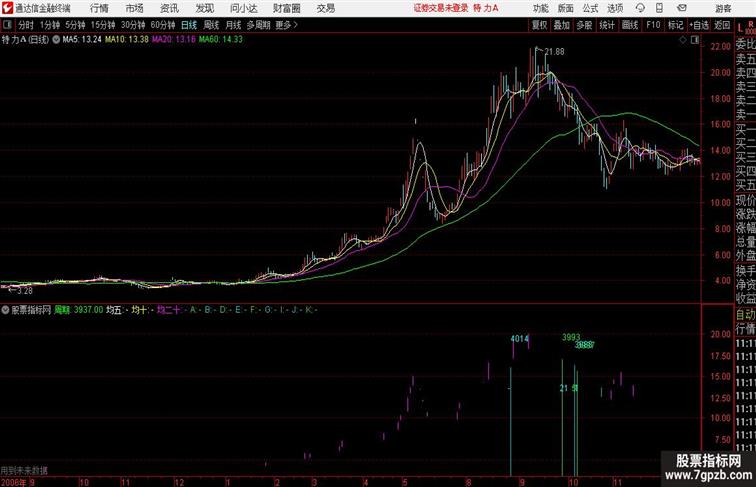Click the 自动 label in the side panel
The width and height of the screenshot is (756, 487).
[x=745, y=315]
